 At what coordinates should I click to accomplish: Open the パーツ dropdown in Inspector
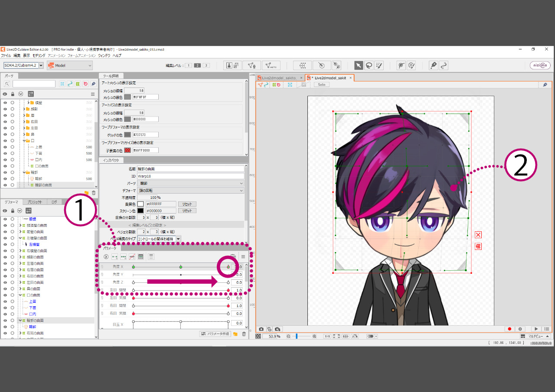[x=190, y=183]
